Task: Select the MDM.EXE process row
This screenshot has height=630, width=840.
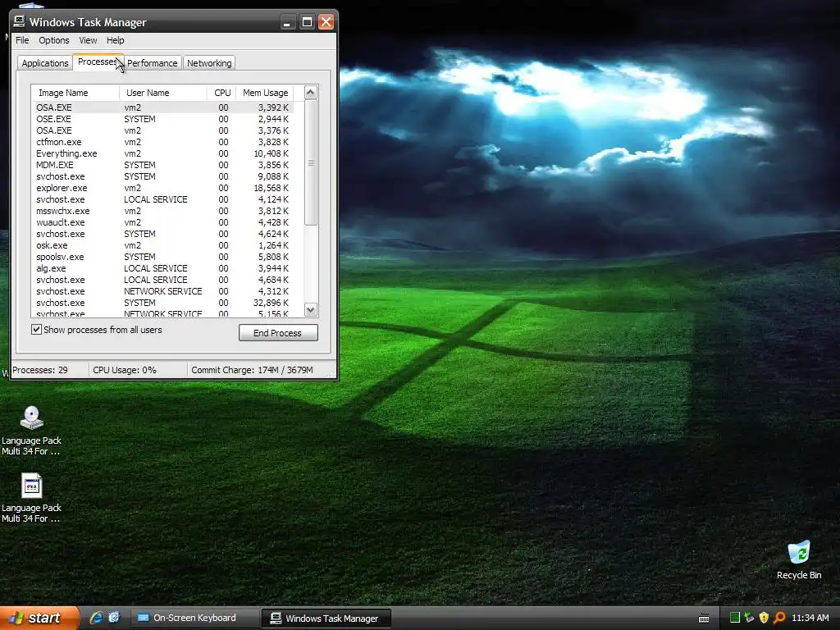Action: click(x=163, y=165)
